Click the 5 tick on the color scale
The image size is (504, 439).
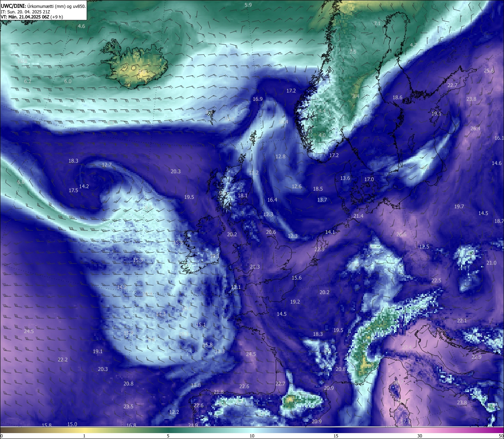(x=168, y=436)
